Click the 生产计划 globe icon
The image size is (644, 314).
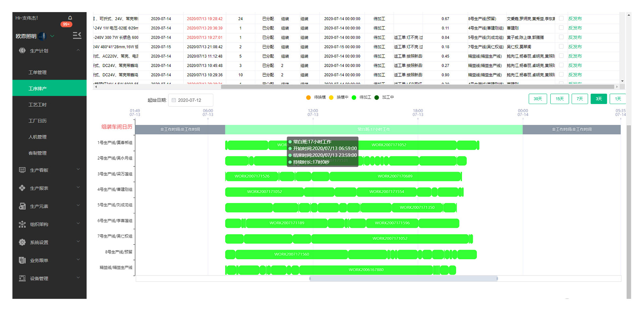coord(22,51)
